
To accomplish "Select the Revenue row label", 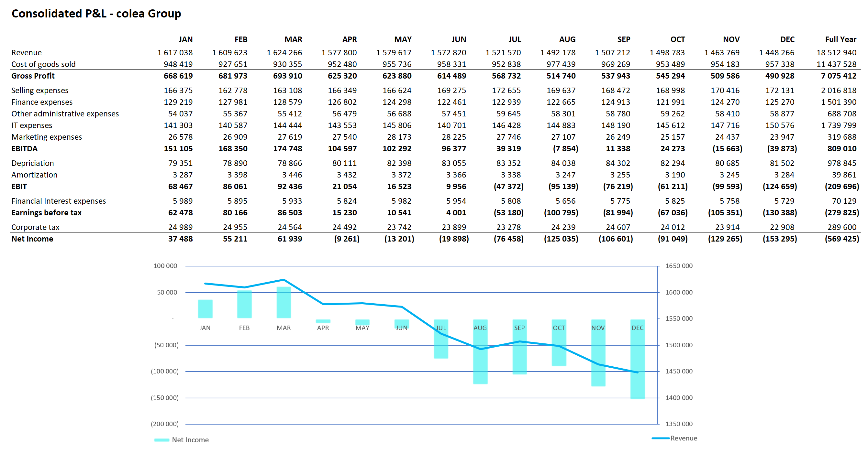I will (x=26, y=52).
